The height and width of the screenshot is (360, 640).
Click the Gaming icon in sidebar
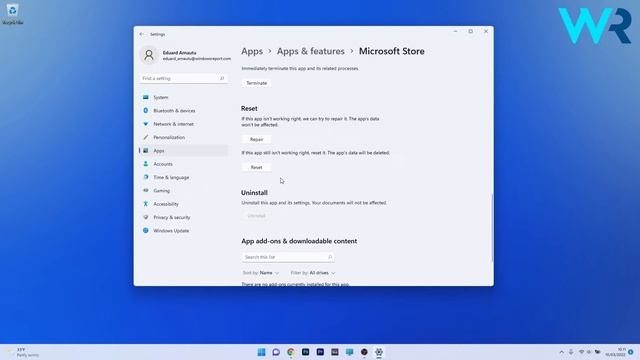pyautogui.click(x=146, y=191)
